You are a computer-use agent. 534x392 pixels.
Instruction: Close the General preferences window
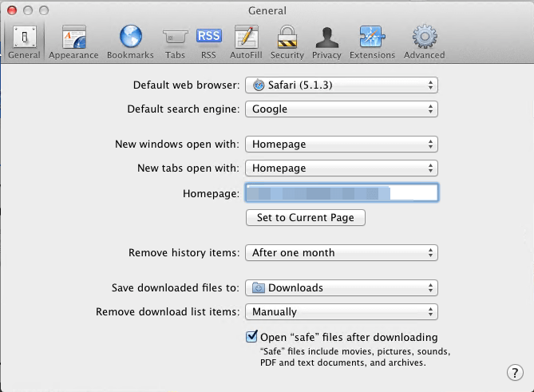tap(12, 10)
